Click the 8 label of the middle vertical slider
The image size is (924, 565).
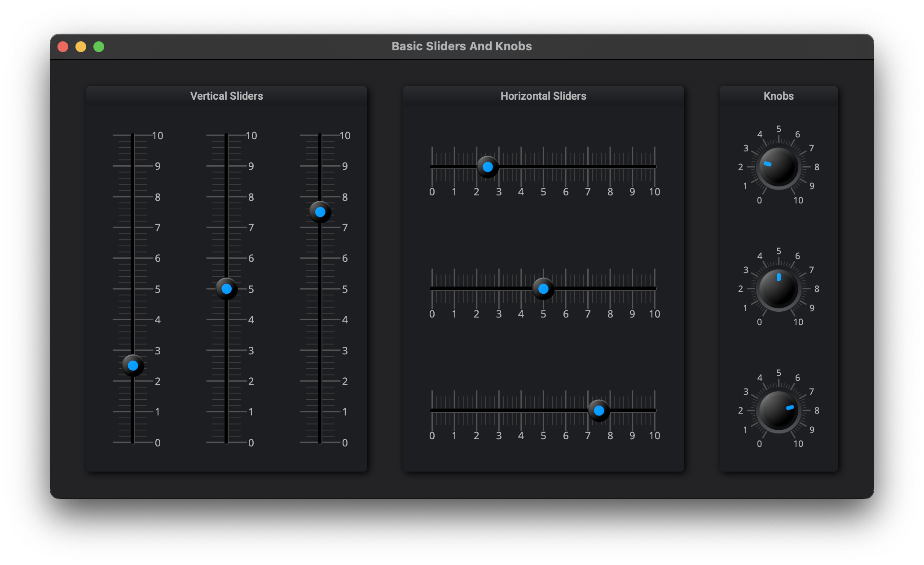pos(251,197)
